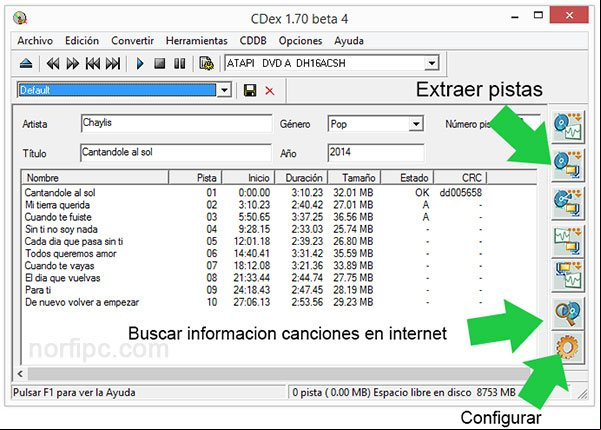Expand the Default profile dropdown
601x430 pixels.
point(225,91)
